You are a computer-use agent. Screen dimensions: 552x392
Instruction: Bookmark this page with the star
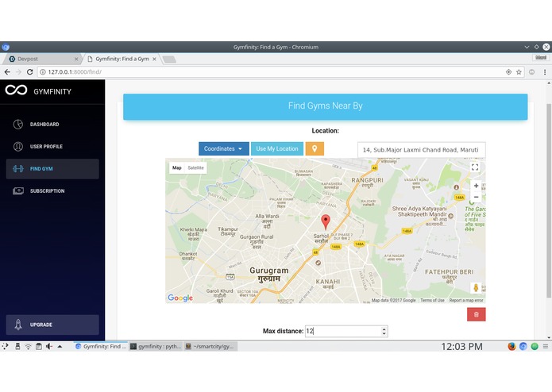click(x=519, y=71)
